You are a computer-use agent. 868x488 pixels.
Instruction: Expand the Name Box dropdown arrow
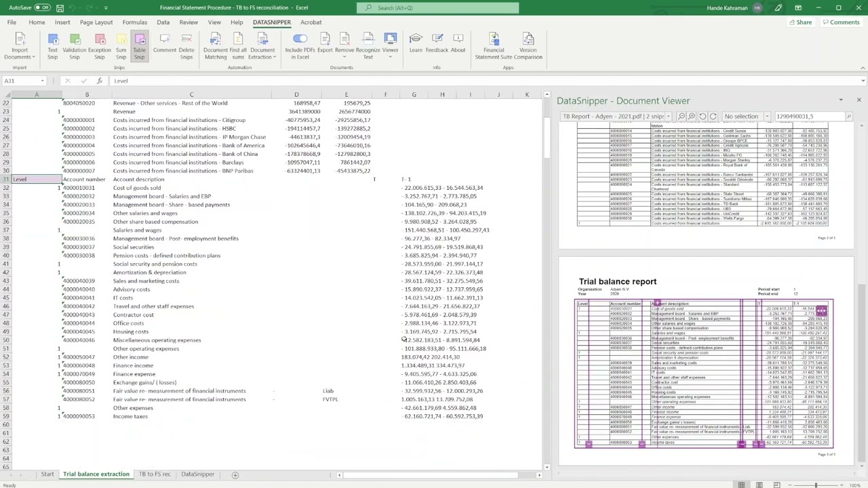[42, 81]
